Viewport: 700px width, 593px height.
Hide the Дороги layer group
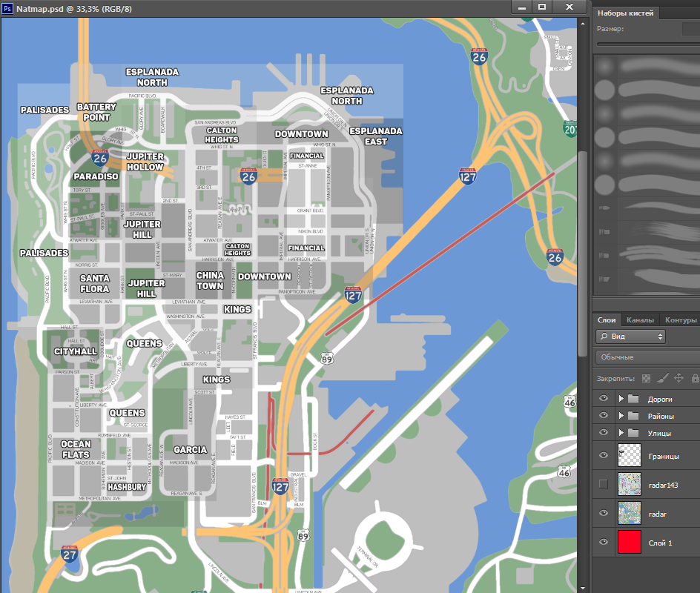604,398
